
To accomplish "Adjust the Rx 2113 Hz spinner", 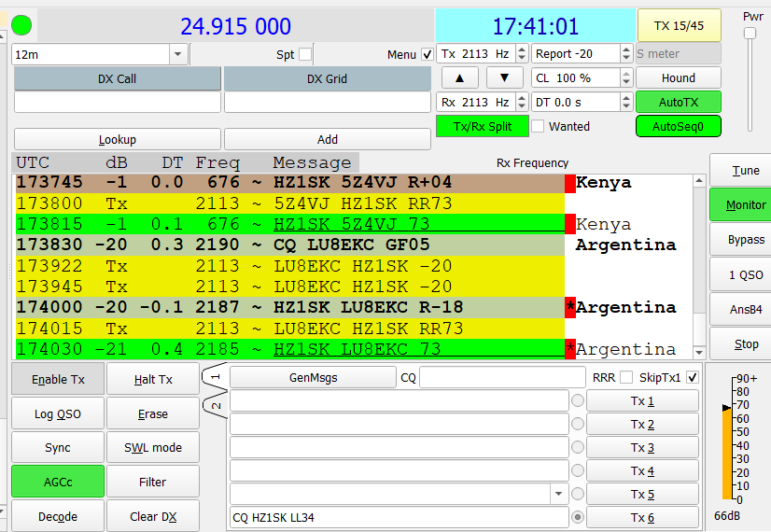I will tap(522, 103).
